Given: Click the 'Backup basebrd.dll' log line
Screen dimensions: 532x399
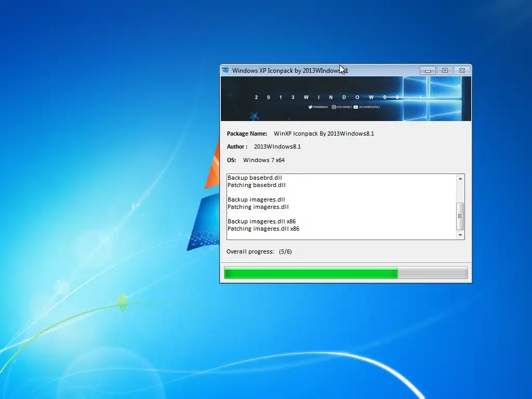Looking at the screenshot, I should click(x=255, y=178).
